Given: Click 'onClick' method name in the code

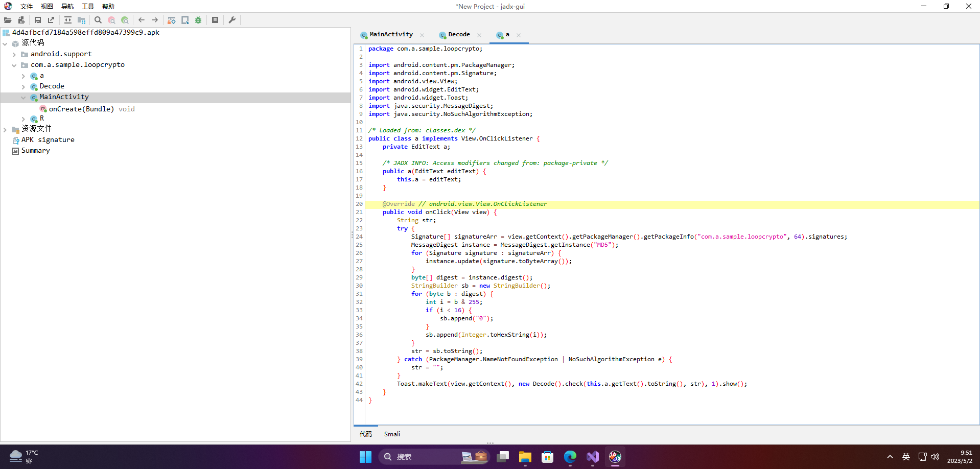Looking at the screenshot, I should (x=438, y=212).
